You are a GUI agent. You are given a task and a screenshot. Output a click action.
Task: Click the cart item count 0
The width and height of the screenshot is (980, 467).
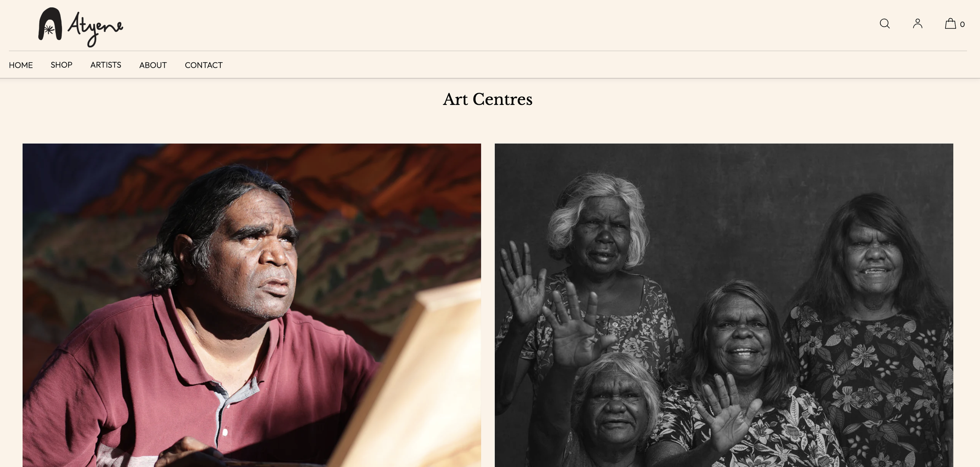coord(962,24)
